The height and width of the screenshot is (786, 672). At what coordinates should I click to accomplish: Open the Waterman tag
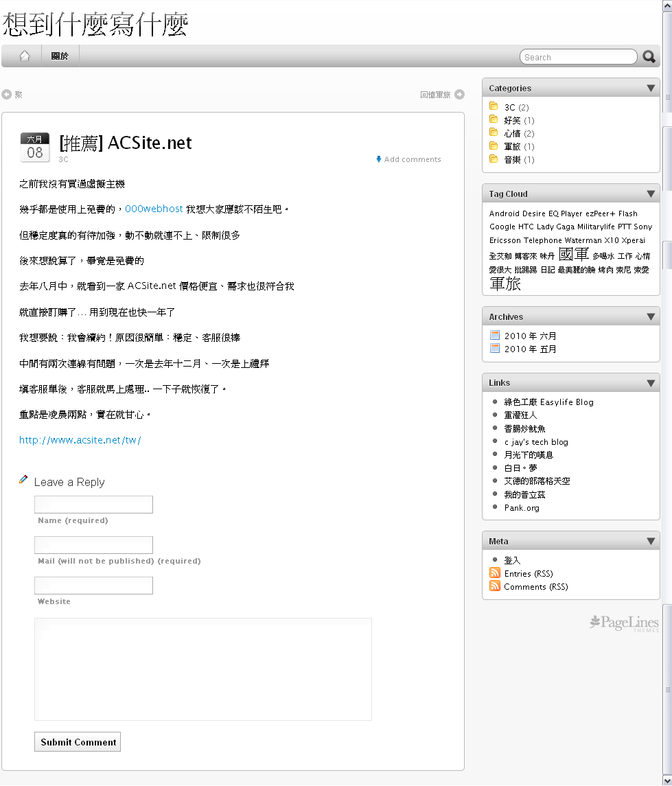coord(583,240)
